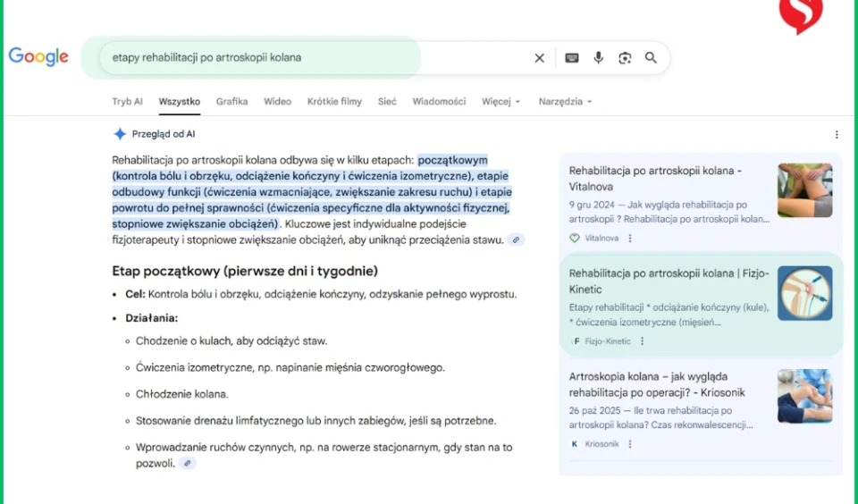Click heading 'Etap początkowy (pierwsze dni i tygodnie)'
Viewport: 858px width, 504px height.
pyautogui.click(x=245, y=271)
